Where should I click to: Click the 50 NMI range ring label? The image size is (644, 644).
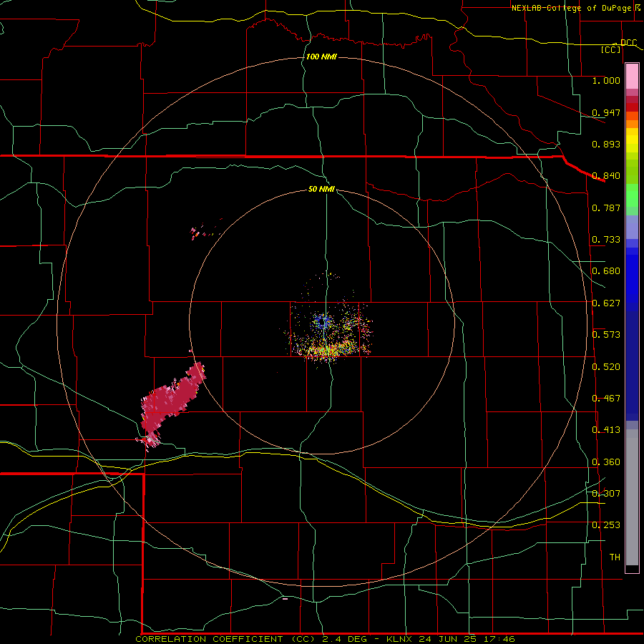(321, 190)
